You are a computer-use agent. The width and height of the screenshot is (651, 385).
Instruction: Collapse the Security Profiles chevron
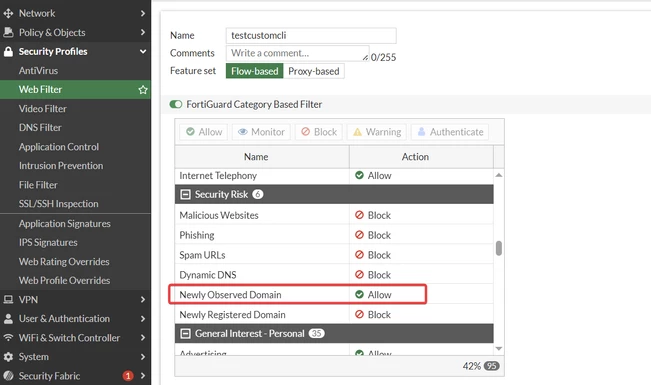tap(143, 51)
